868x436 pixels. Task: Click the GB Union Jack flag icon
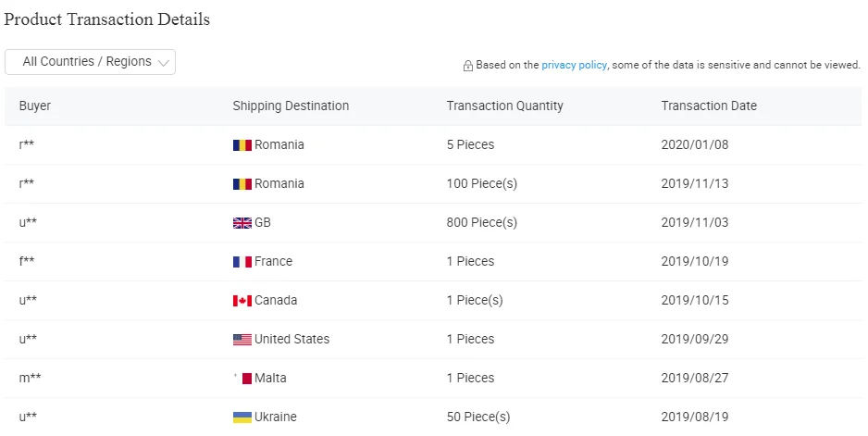tap(242, 223)
